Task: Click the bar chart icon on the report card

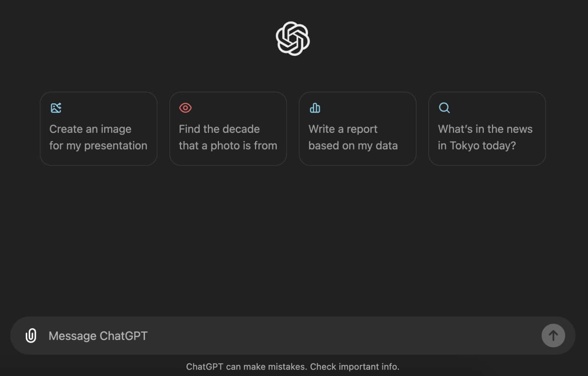Action: 315,108
